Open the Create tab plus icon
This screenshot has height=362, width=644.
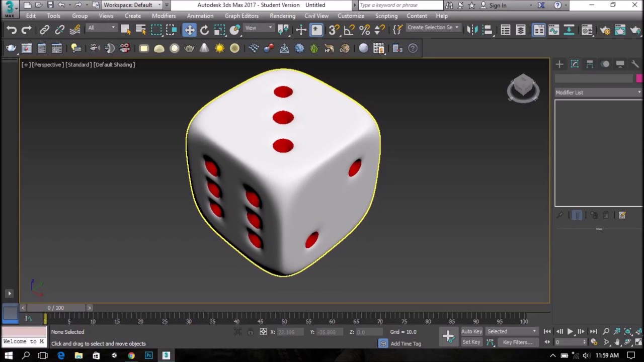pos(559,64)
